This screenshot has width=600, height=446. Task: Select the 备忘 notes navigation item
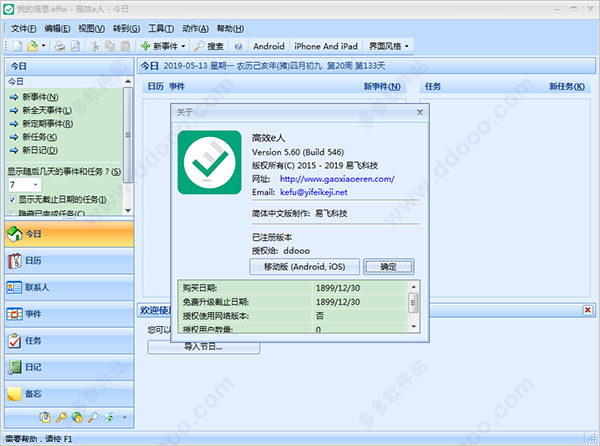pyautogui.click(x=69, y=394)
